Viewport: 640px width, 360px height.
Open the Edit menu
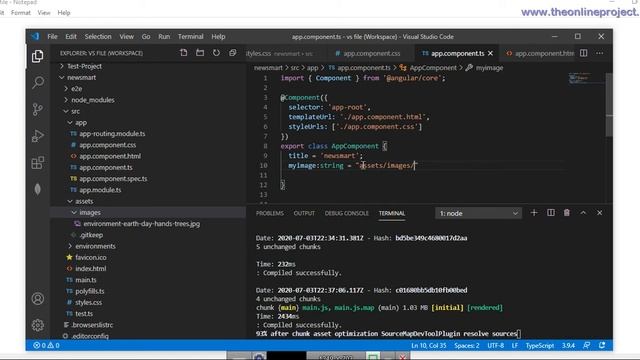71,36
